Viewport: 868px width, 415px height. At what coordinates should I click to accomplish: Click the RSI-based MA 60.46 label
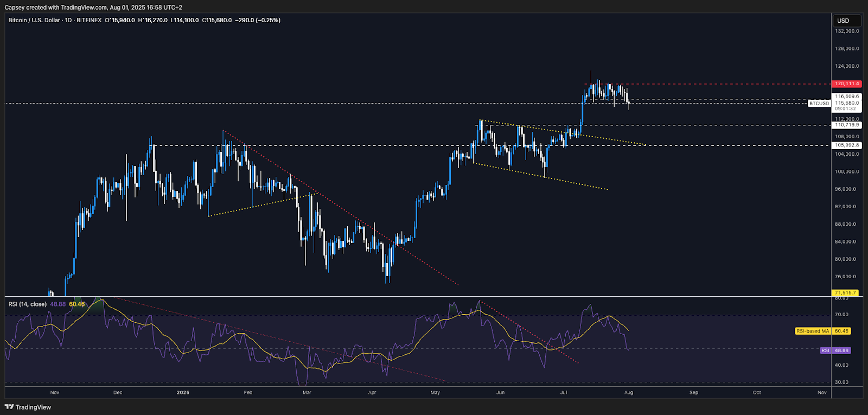[x=812, y=331]
